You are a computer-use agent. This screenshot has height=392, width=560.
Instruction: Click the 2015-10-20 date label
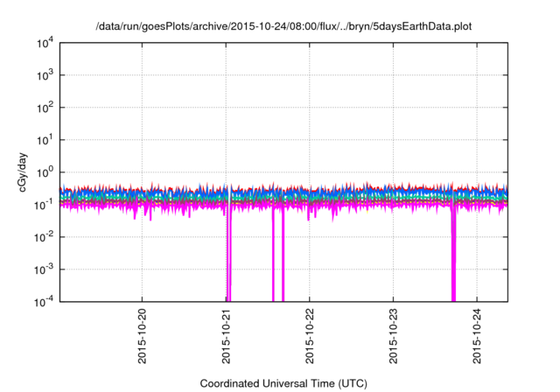142,336
